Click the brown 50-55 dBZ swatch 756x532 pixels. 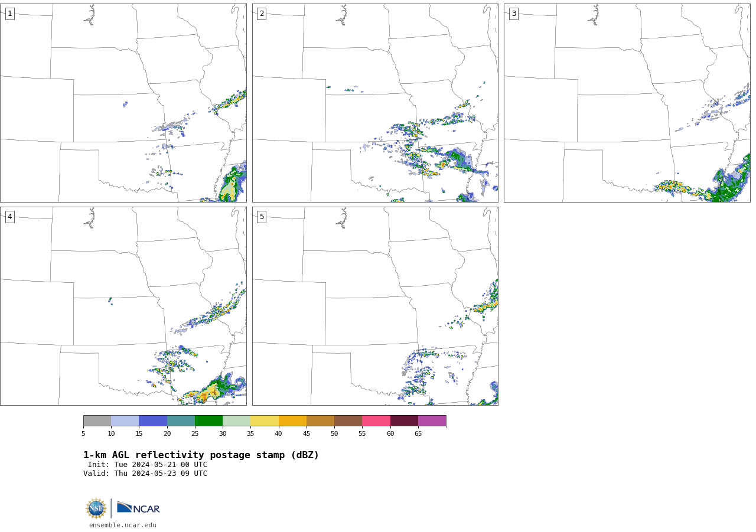pos(348,420)
